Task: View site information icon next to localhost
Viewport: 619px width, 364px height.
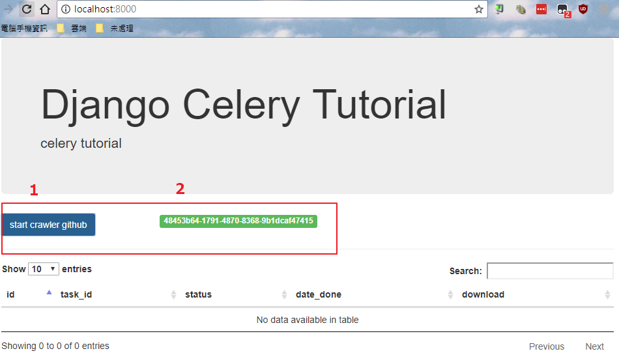Action: click(66, 9)
